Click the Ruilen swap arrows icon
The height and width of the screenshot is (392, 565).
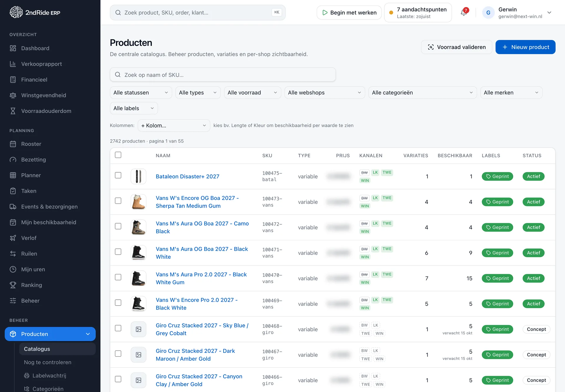pyautogui.click(x=13, y=254)
